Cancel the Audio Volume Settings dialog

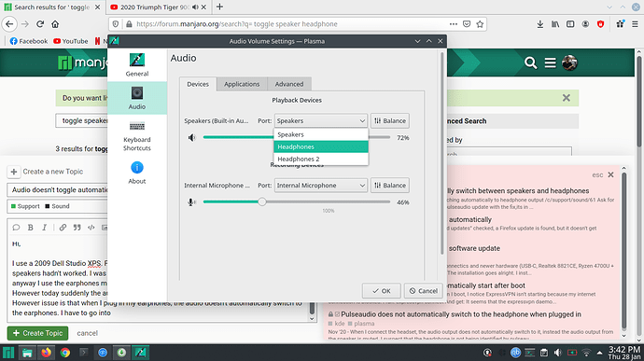pyautogui.click(x=424, y=291)
